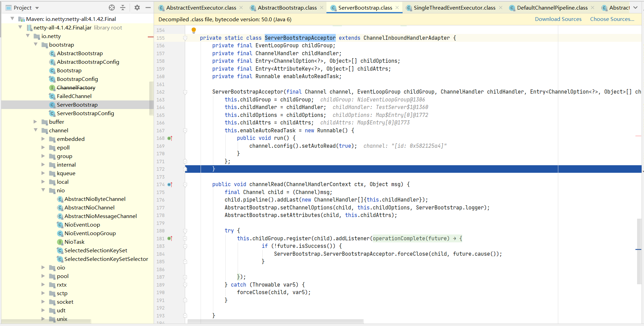The height and width of the screenshot is (326, 644).
Task: Click the Choose Sources... link
Action: [612, 19]
